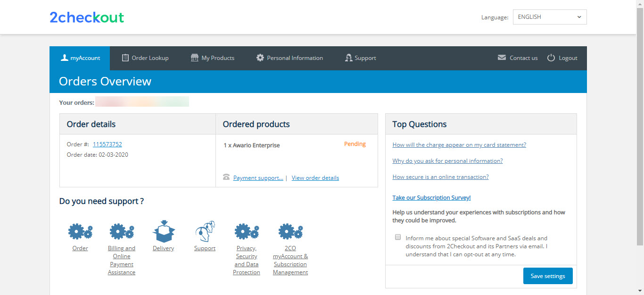Click the 'Order date: 02-03-2020' text
Viewport: 644px width, 295px height.
(98, 155)
